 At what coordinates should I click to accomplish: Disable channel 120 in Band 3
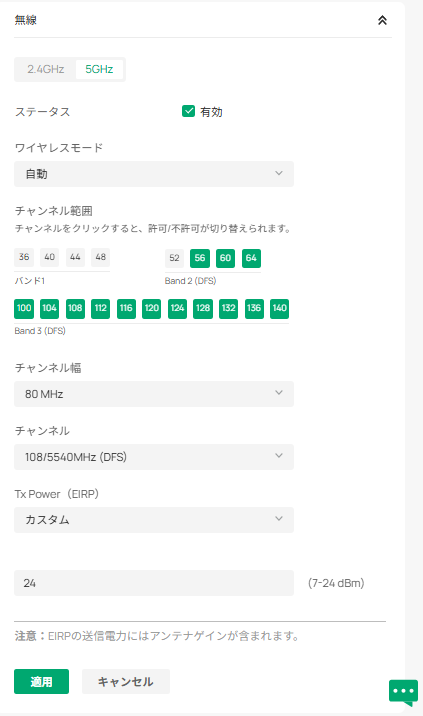[152, 308]
